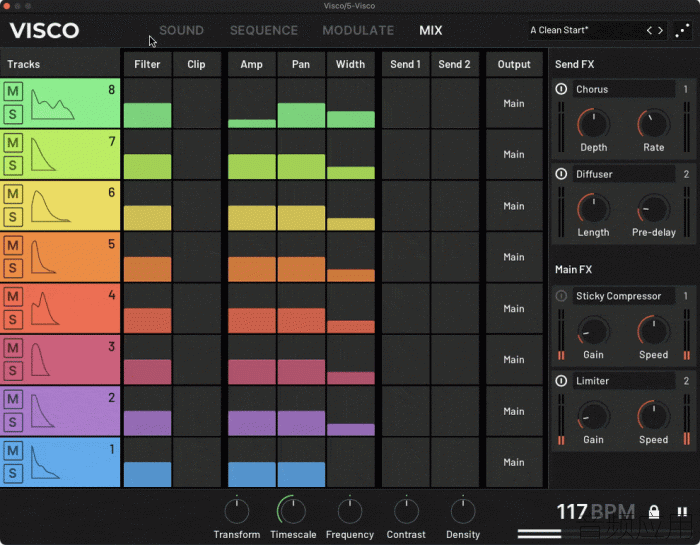Open Limiter effect type selector

pos(624,380)
